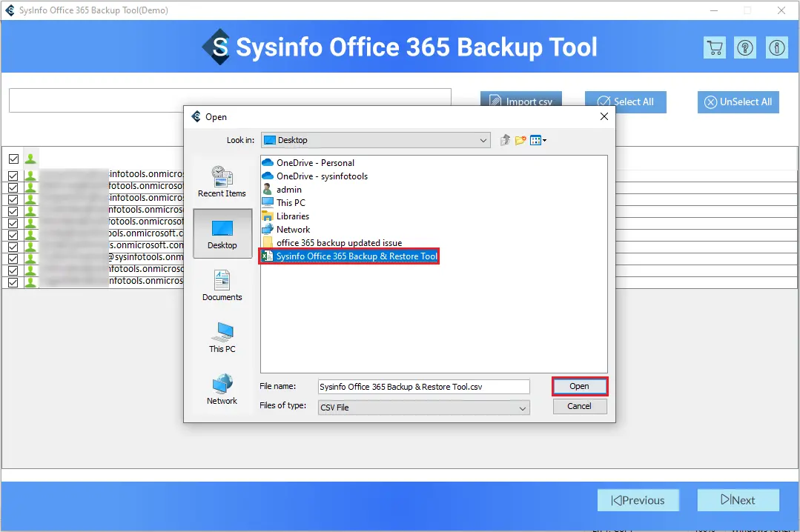This screenshot has height=532, width=800.
Task: Change the file list view menu icon
Action: point(538,140)
